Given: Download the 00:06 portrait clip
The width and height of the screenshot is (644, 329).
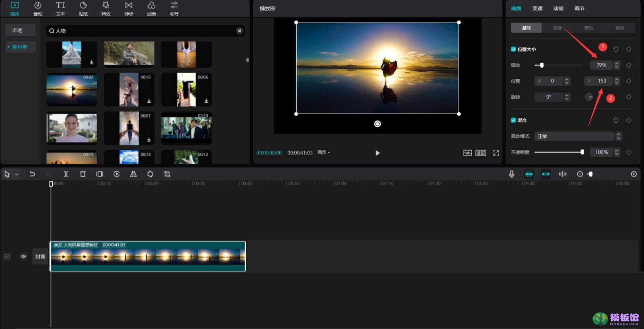Looking at the screenshot, I should coord(206,101).
